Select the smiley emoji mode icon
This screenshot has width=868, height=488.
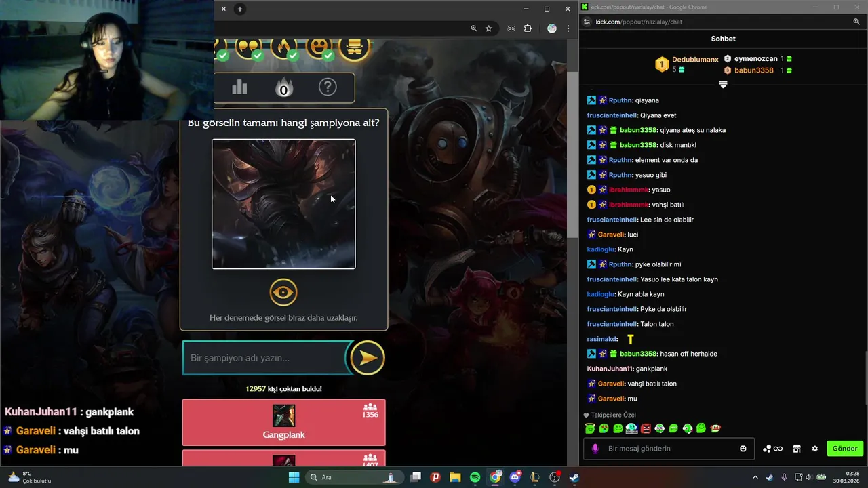(x=320, y=47)
